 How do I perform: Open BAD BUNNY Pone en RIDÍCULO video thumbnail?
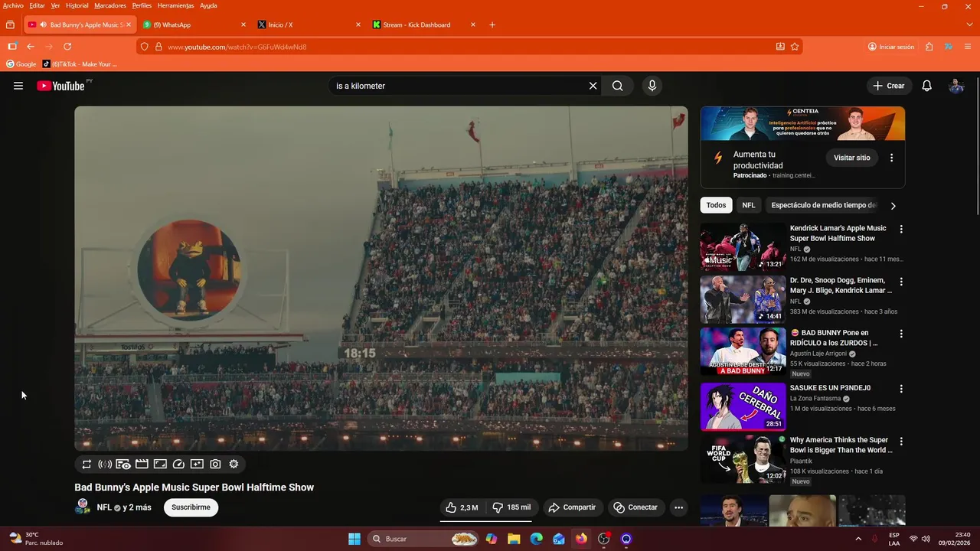[743, 352]
